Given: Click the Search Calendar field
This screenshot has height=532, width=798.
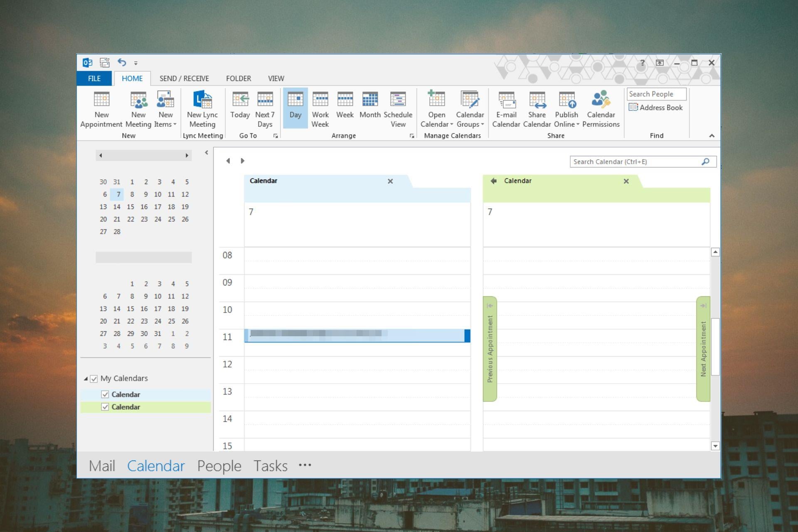Looking at the screenshot, I should tap(636, 162).
